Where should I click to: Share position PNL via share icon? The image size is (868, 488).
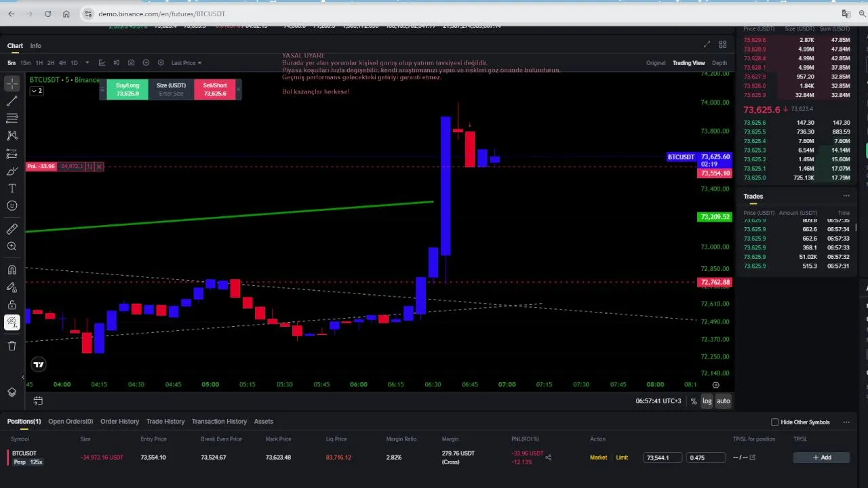549,457
